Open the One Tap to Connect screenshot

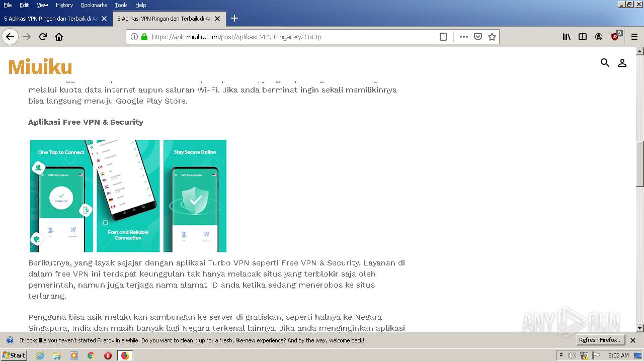click(x=61, y=196)
